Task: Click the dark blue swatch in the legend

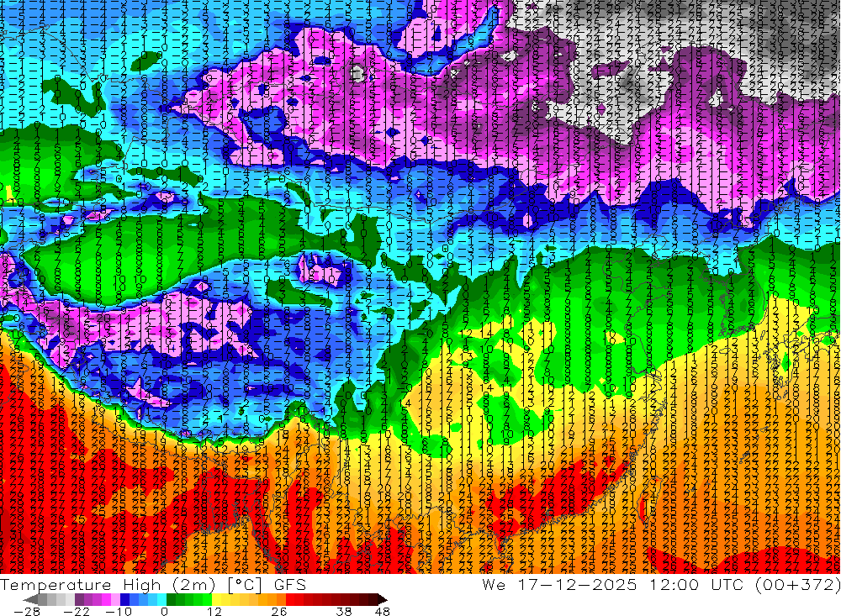Action: [x=124, y=600]
